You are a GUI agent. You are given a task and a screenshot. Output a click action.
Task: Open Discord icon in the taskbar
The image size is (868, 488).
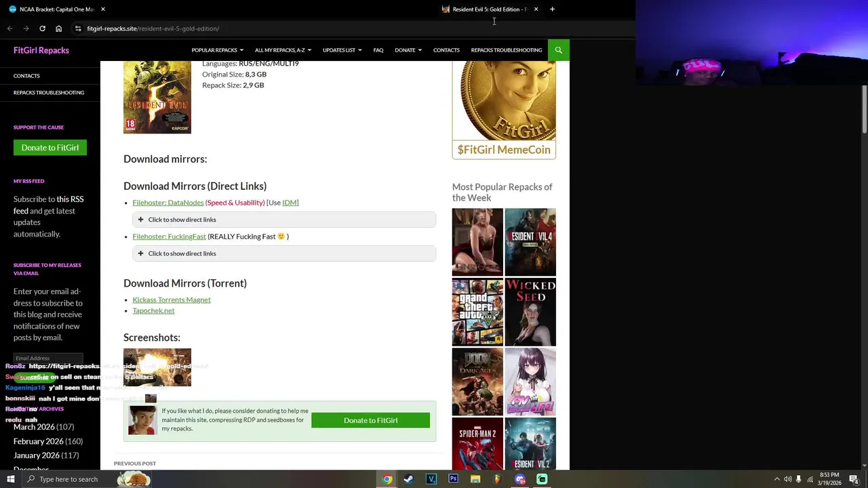click(x=520, y=479)
